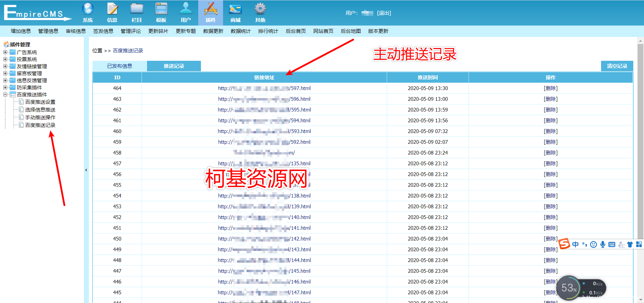This screenshot has height=303, width=644.
Task: Delete the record with ID 457
Action: 550,163
